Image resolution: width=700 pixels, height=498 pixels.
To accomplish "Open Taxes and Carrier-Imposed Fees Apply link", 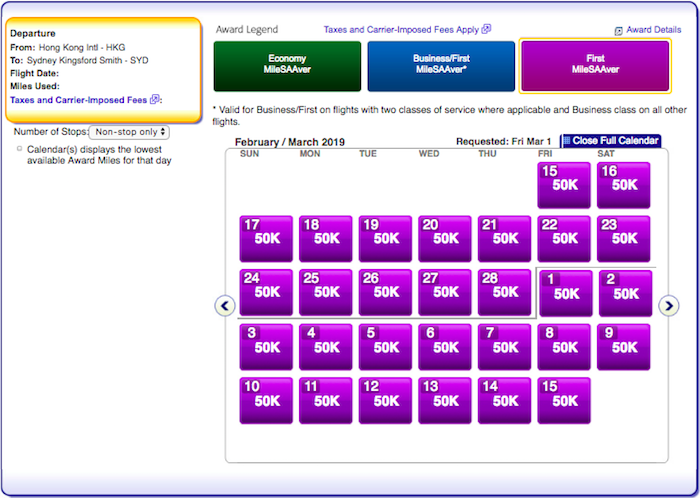I will (401, 29).
